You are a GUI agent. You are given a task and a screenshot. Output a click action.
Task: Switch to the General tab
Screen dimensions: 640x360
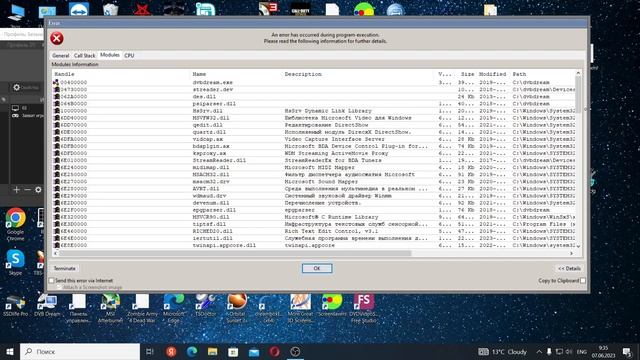click(x=60, y=56)
